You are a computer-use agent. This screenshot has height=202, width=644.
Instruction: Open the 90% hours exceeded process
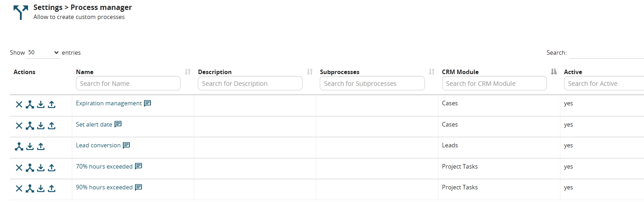click(x=104, y=187)
